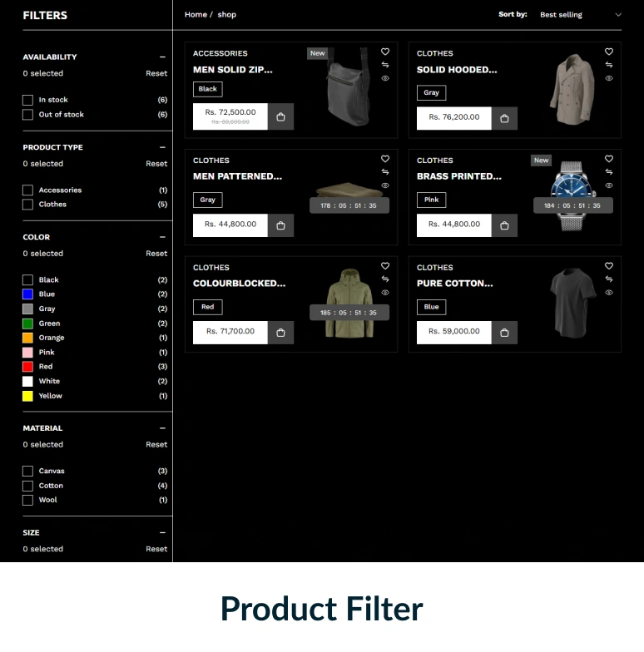Wishlist the Men Patterned product
The height and width of the screenshot is (652, 644).
coord(385,159)
